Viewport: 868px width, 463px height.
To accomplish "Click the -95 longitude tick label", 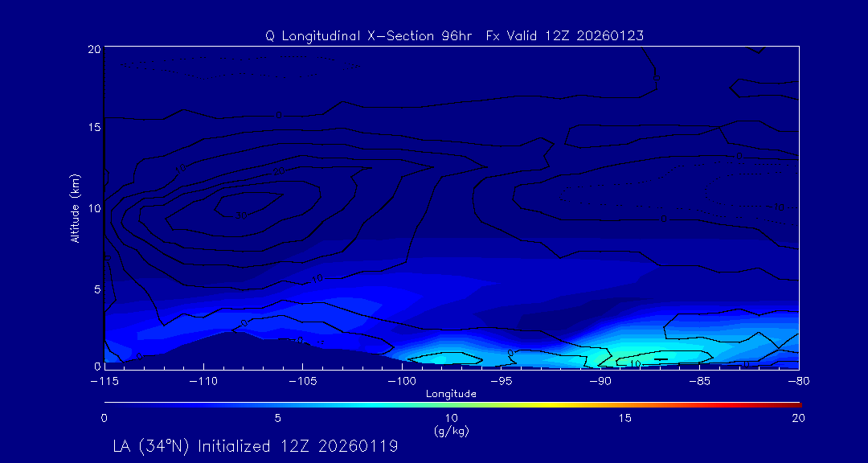I will pyautogui.click(x=501, y=382).
